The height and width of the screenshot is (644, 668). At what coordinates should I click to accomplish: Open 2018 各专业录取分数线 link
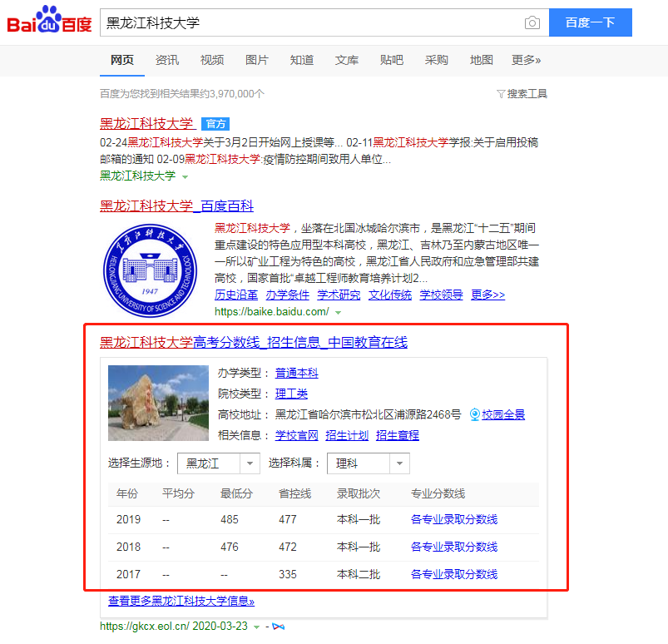pos(454,547)
